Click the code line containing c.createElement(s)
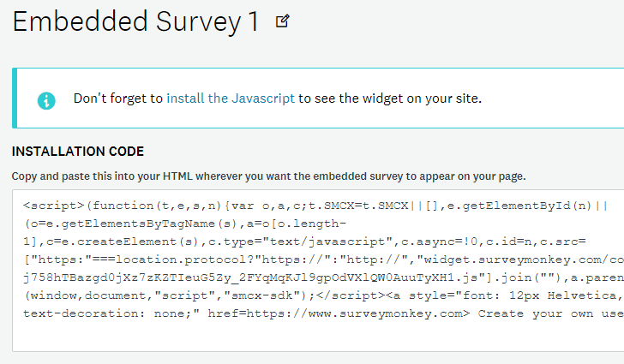This screenshot has height=364, width=624. point(304,242)
